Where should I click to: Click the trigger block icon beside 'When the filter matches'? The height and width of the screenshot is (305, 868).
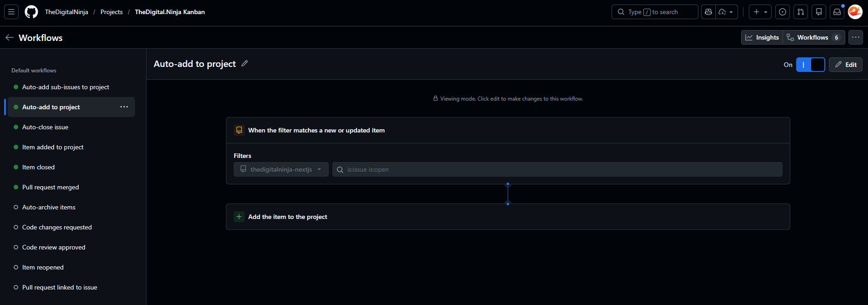239,130
